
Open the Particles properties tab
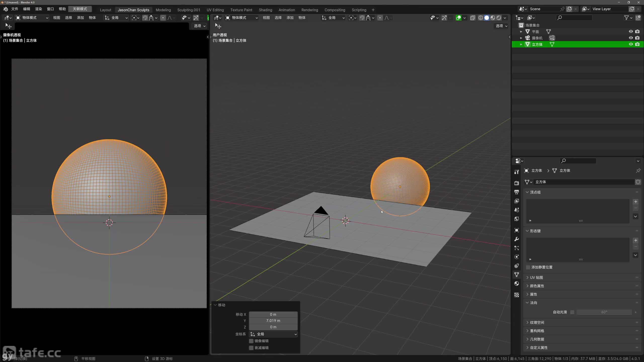[516, 248]
